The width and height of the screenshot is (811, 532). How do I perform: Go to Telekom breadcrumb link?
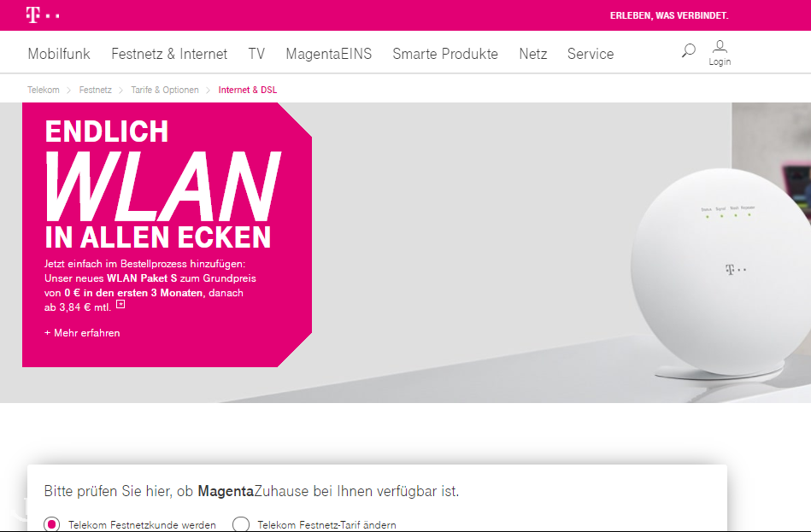click(x=44, y=90)
